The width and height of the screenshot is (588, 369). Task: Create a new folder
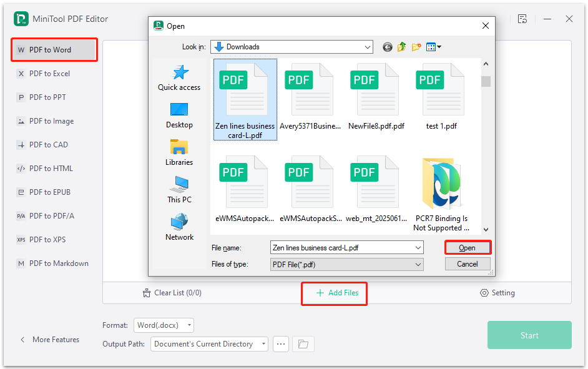tap(416, 47)
